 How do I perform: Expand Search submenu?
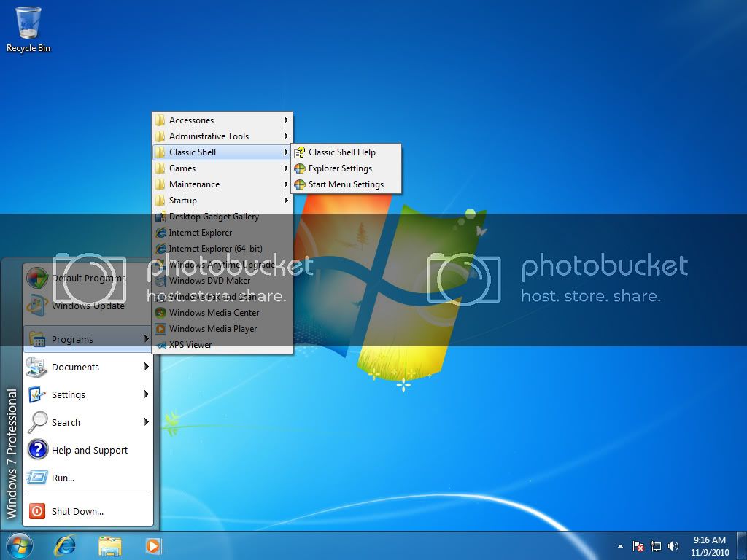(88, 422)
